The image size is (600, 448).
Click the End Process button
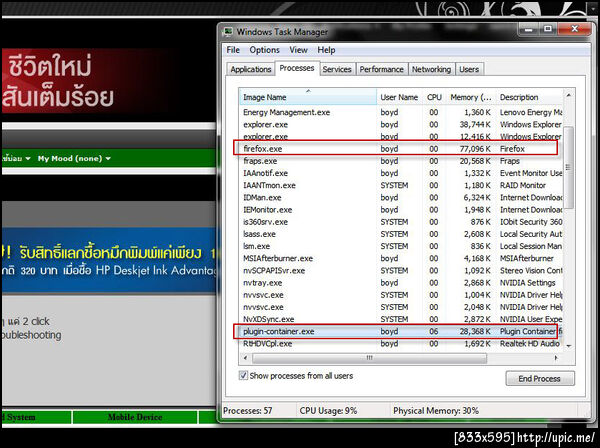(x=540, y=378)
